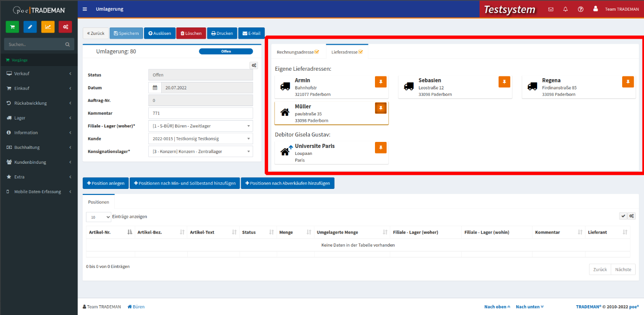Open the Lager sidebar menu item
The height and width of the screenshot is (315, 644).
tap(39, 118)
